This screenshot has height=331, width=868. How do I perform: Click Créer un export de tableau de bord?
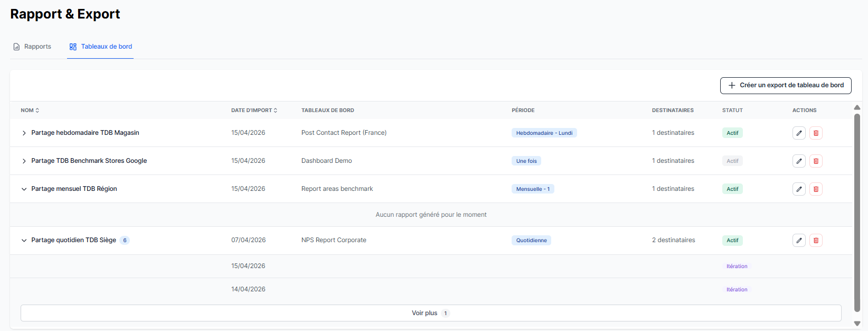(785, 86)
